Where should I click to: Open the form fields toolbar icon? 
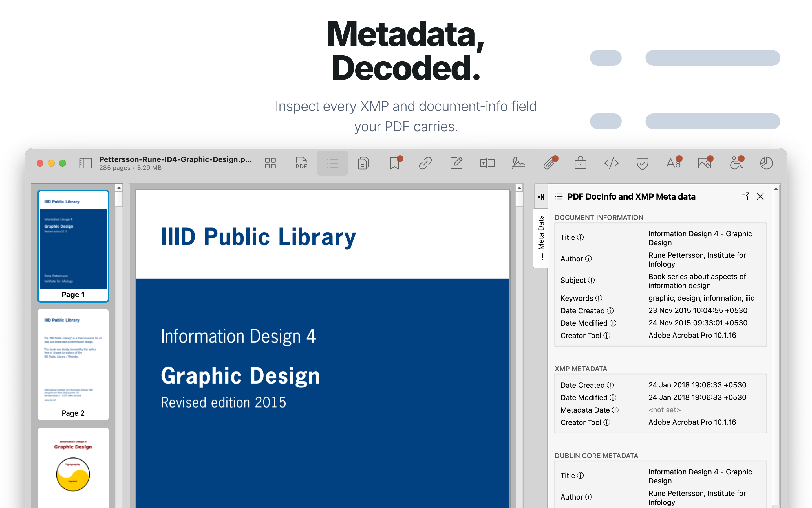487,163
